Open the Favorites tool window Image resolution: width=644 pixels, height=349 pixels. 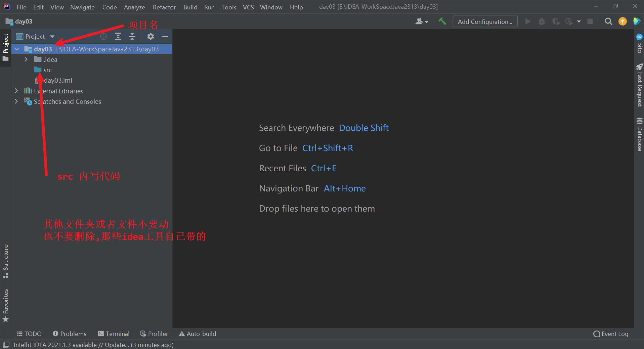coord(6,305)
